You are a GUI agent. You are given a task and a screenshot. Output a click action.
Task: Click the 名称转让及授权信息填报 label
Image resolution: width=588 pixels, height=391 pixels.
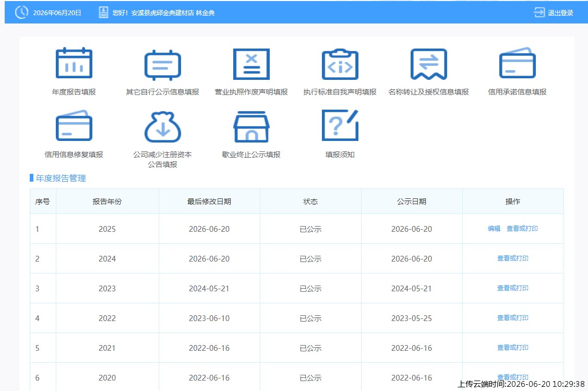429,92
